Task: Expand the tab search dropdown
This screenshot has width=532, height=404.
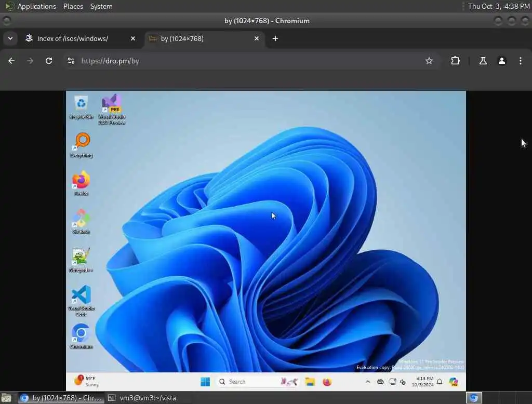Action: point(10,38)
